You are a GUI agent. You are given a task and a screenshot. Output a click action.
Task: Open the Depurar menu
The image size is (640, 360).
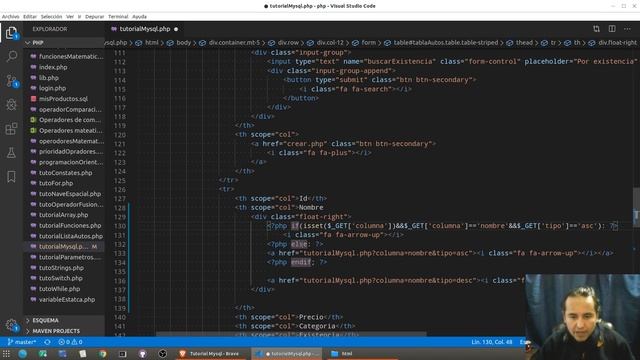pos(94,17)
